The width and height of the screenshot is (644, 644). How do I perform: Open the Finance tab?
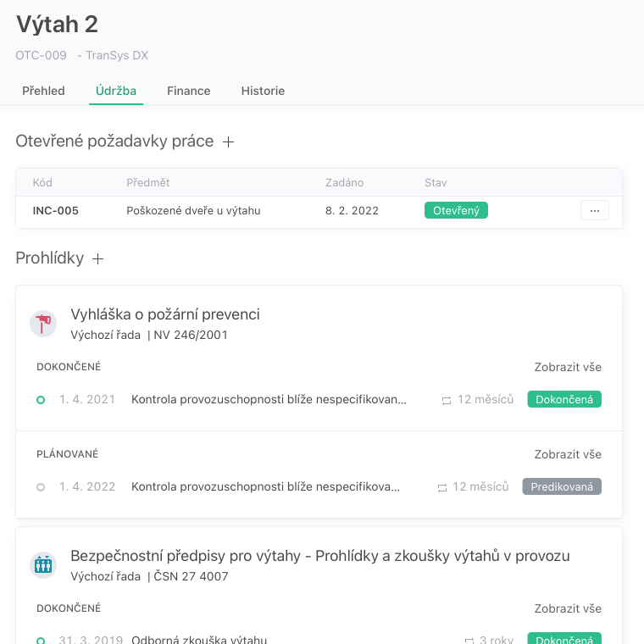click(188, 91)
